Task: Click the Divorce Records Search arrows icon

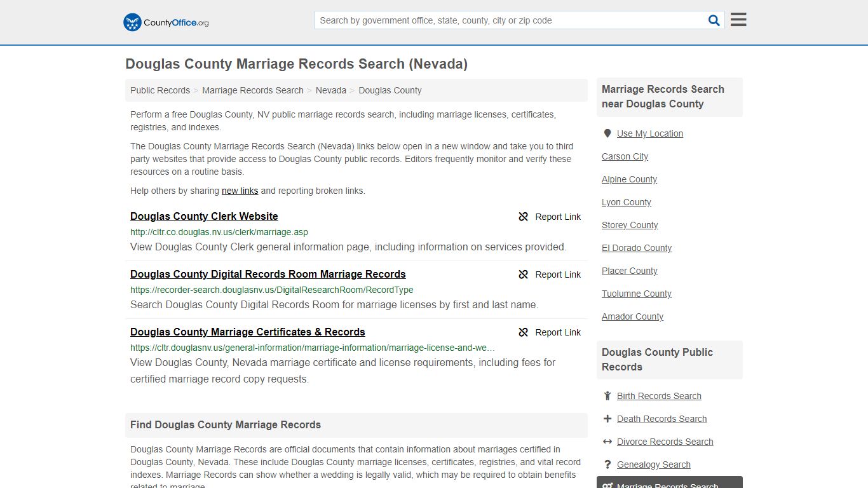Action: [x=607, y=442]
